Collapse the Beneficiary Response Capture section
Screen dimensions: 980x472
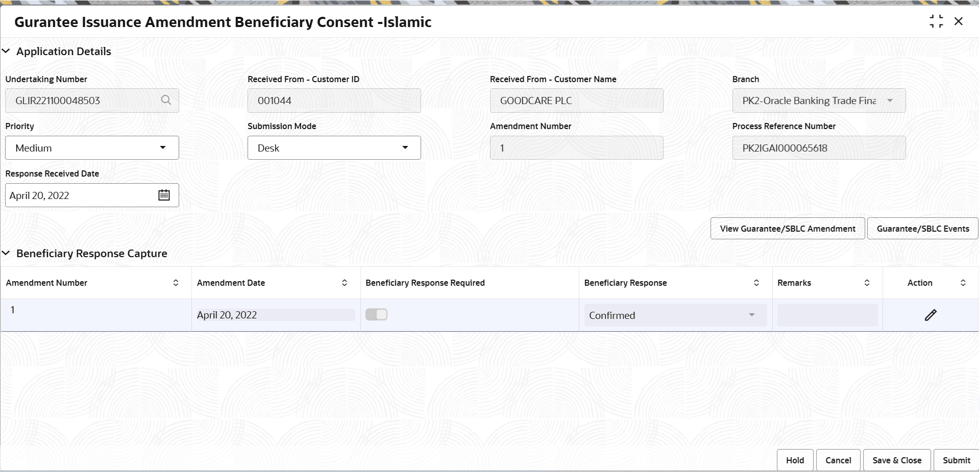tap(6, 253)
